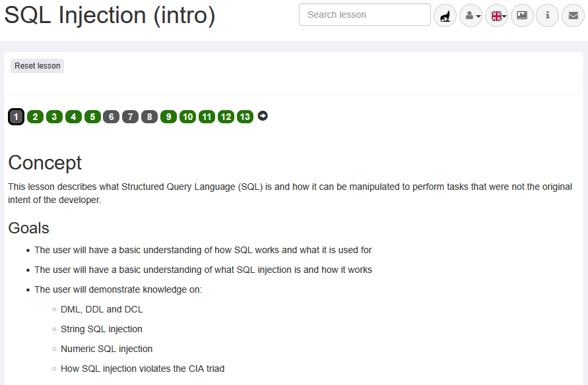Select lesson page 1
The image size is (588, 385).
[16, 117]
